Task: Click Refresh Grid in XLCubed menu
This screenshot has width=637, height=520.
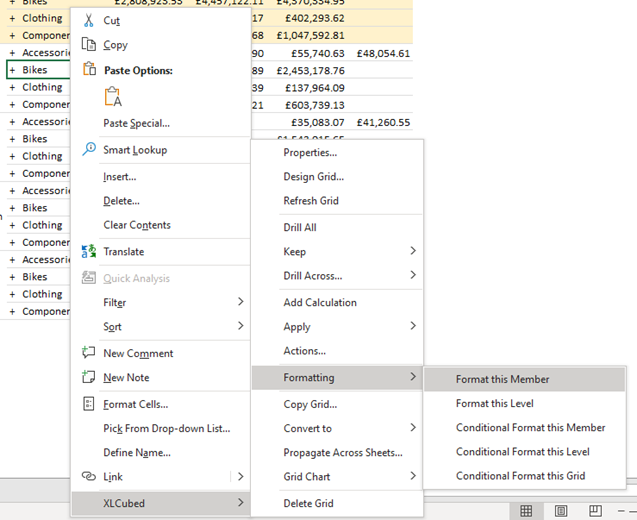Action: [311, 201]
